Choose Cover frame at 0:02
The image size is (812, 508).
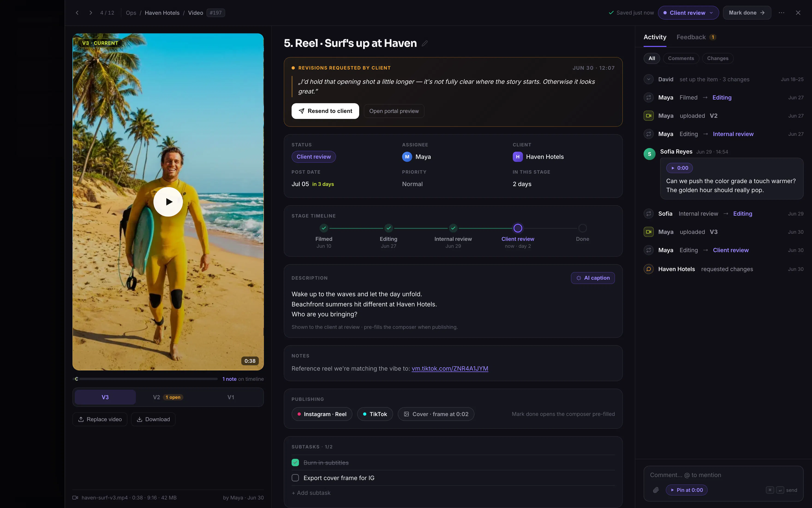[x=436, y=414]
